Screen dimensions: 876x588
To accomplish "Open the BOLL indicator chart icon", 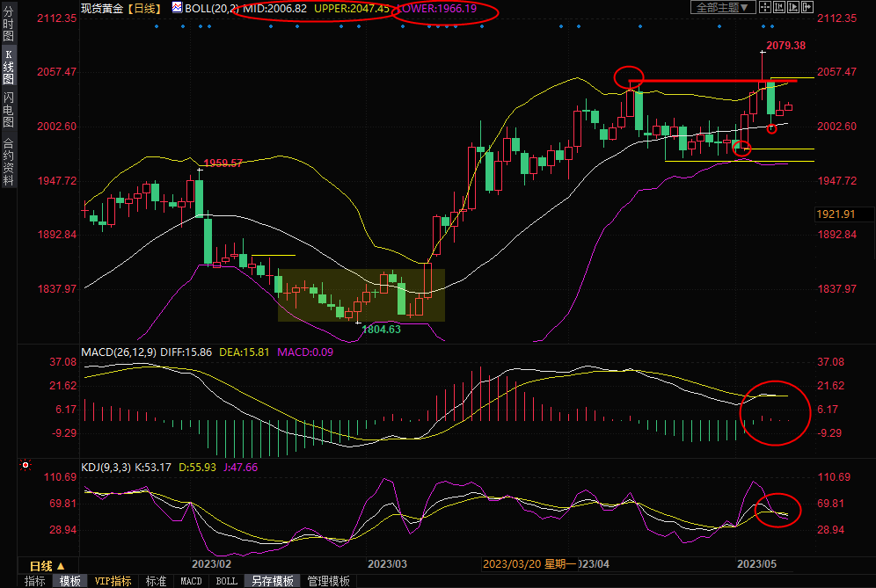I will (x=177, y=8).
